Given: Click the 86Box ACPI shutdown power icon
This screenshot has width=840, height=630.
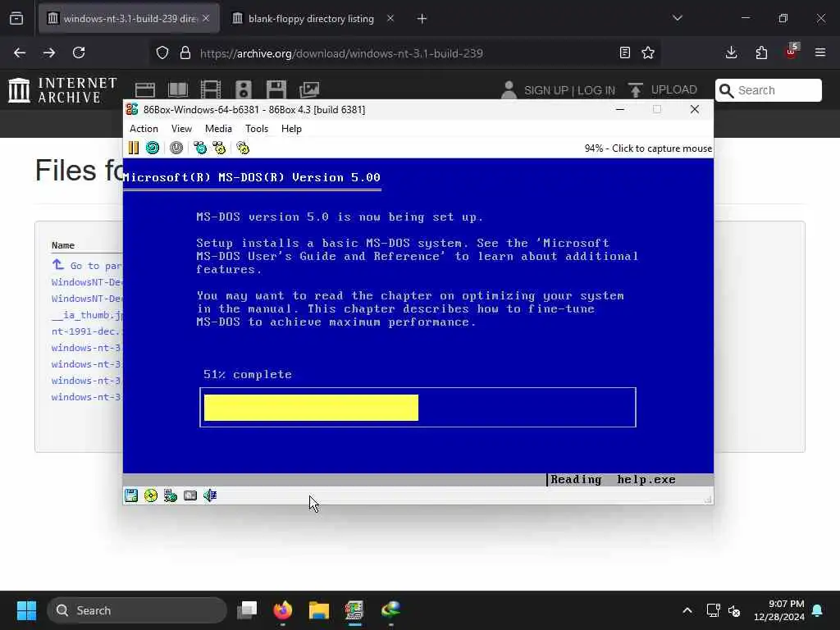Looking at the screenshot, I should point(176,148).
